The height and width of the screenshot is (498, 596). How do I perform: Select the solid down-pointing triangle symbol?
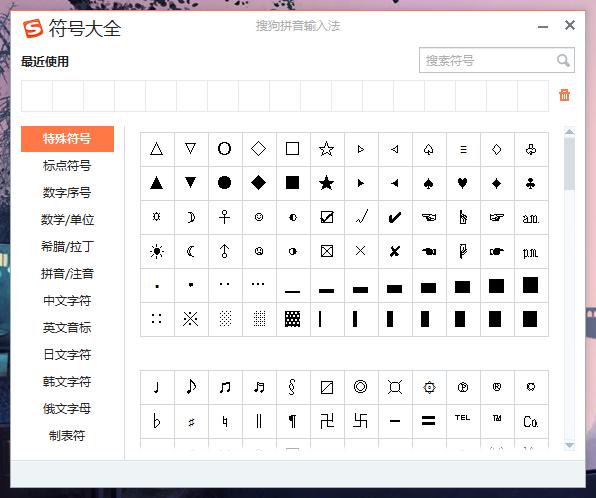click(x=190, y=183)
